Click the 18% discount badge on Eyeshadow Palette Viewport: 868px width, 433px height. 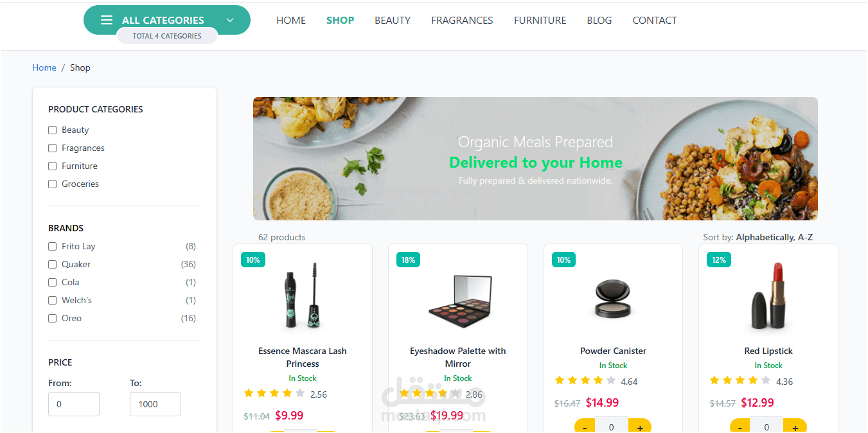408,260
